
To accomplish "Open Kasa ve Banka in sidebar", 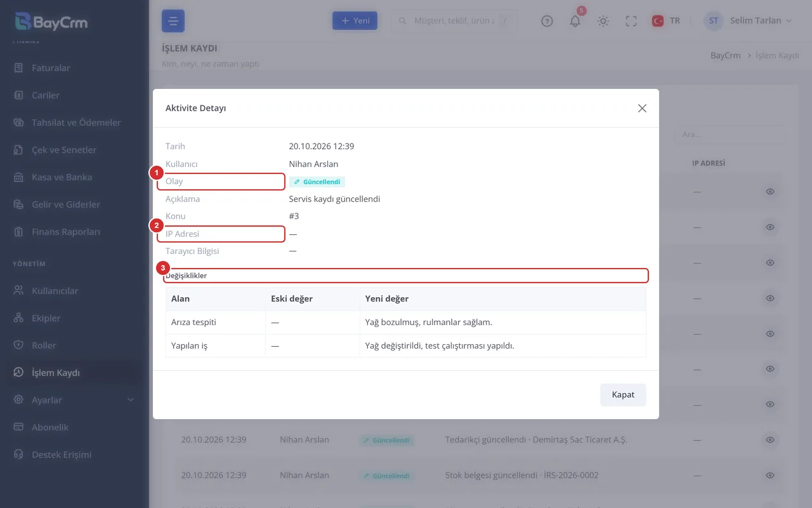I will [x=62, y=177].
